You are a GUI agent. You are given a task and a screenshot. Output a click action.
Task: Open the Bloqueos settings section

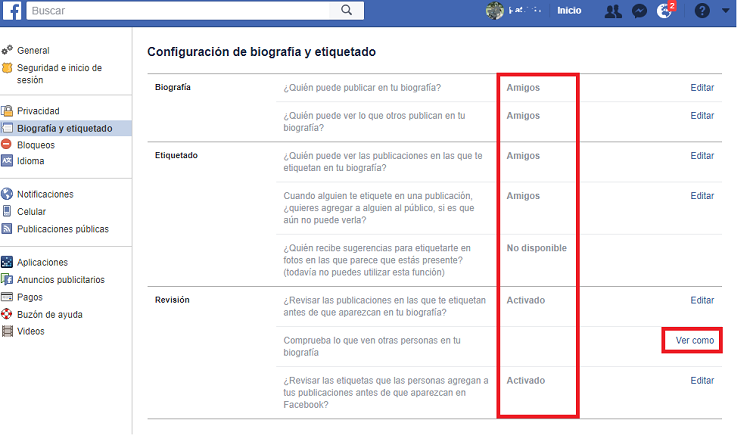[36, 145]
